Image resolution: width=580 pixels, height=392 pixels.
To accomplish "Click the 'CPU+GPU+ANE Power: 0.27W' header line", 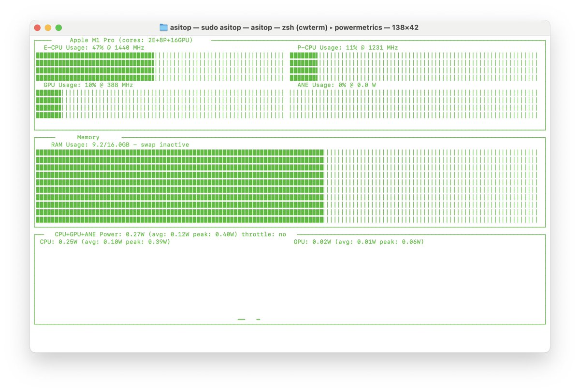I will coord(171,234).
